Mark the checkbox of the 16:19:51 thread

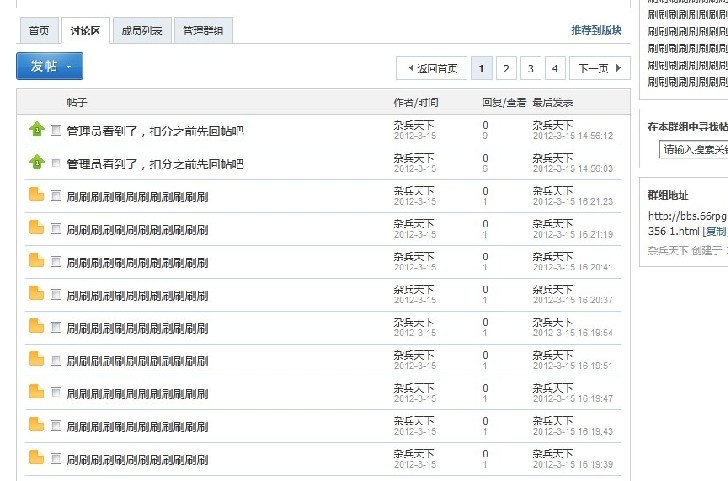point(56,360)
